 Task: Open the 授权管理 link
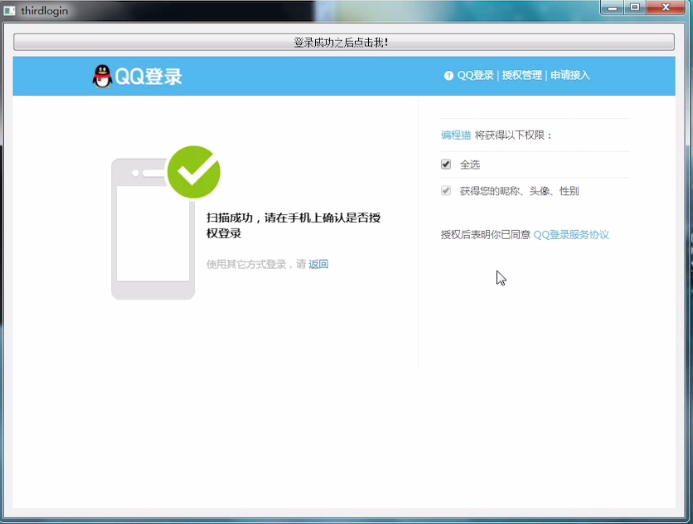(x=522, y=76)
